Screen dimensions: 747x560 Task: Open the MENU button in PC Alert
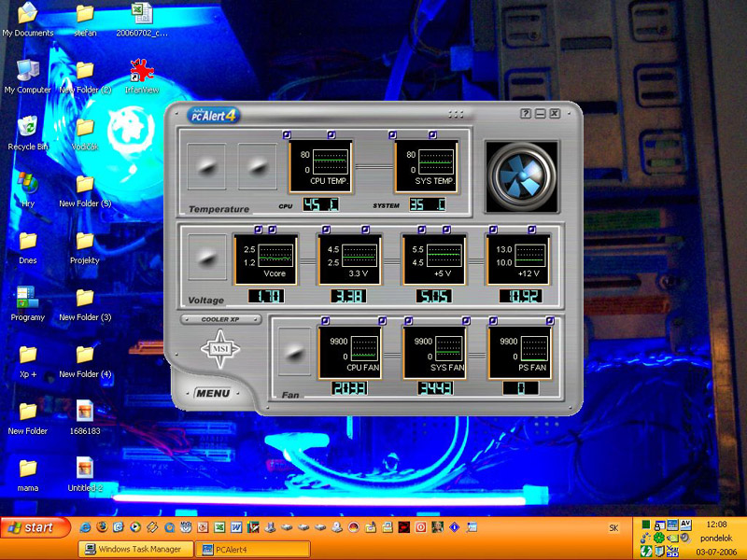click(213, 393)
